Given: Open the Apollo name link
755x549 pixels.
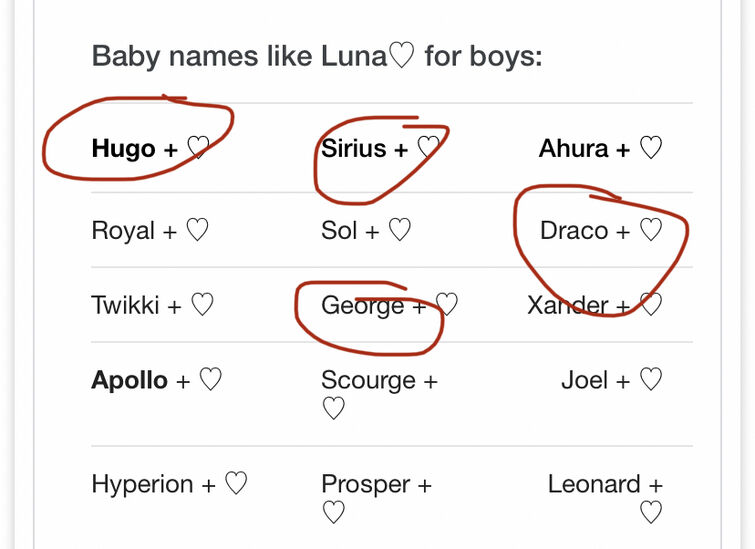Looking at the screenshot, I should tap(129, 380).
